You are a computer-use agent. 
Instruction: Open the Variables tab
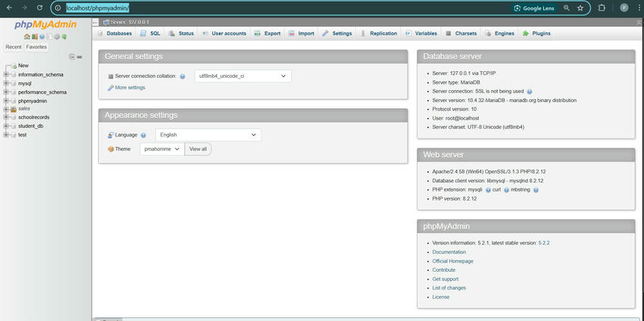tap(421, 33)
